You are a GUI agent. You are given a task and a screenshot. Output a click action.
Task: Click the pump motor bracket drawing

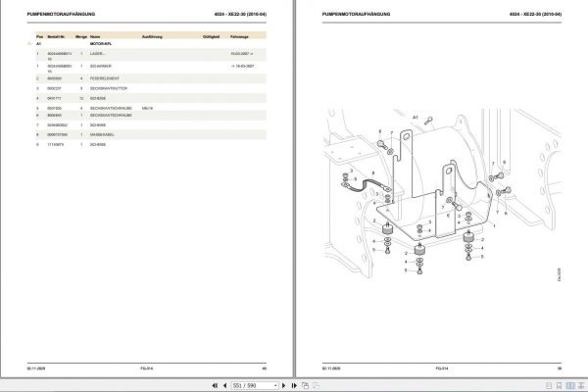click(443, 193)
